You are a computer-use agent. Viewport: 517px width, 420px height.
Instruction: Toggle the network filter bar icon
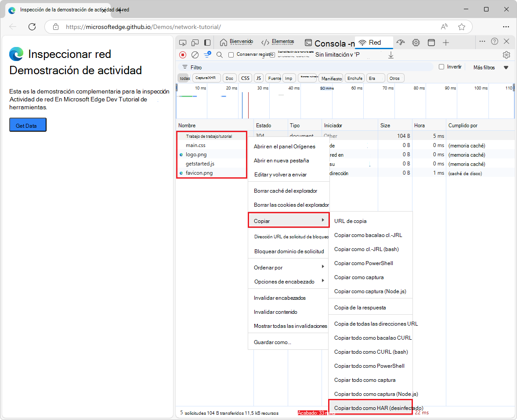click(207, 55)
